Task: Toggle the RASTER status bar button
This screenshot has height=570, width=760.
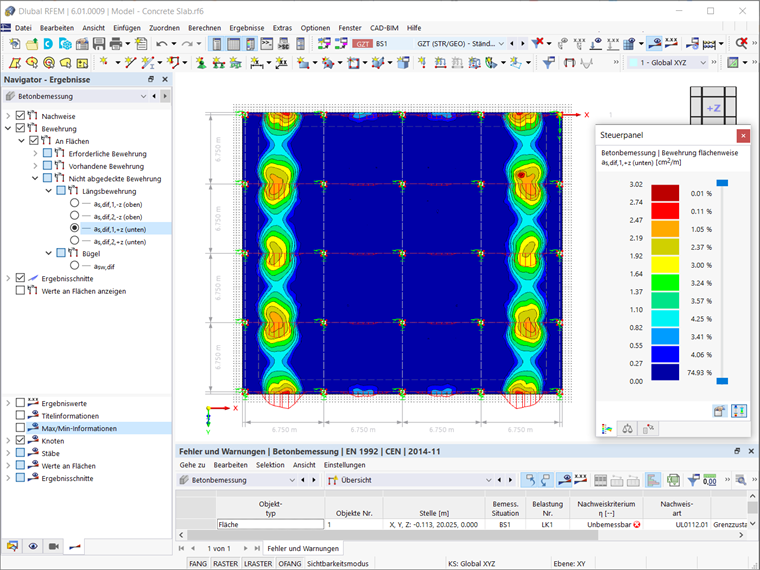Action: pos(226,564)
